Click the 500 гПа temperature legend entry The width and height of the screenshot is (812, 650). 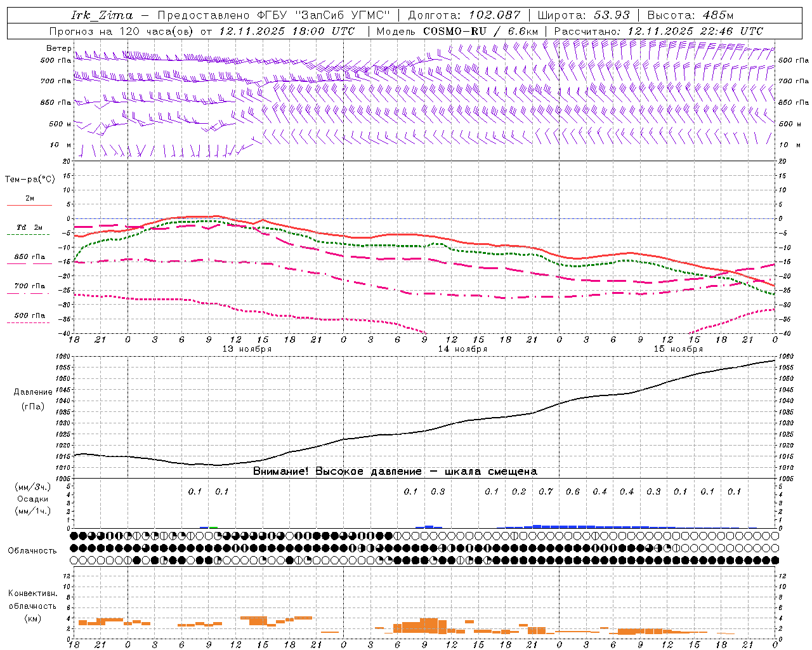click(x=30, y=315)
